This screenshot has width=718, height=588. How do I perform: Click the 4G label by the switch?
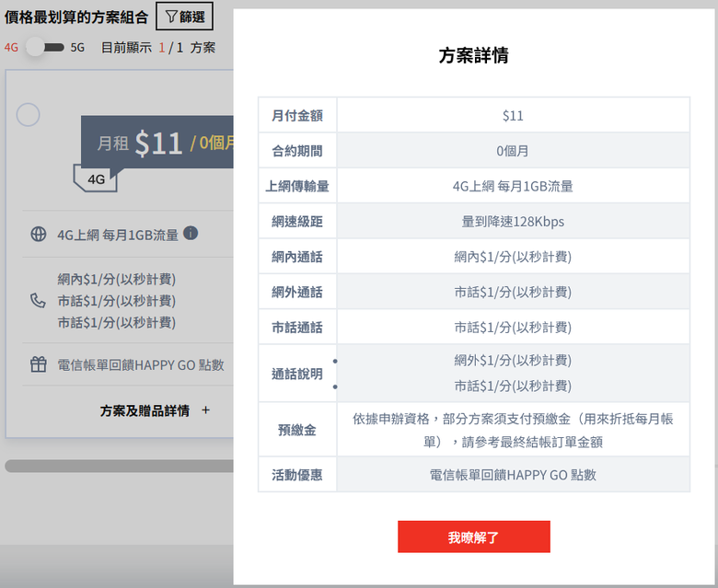pos(11,48)
